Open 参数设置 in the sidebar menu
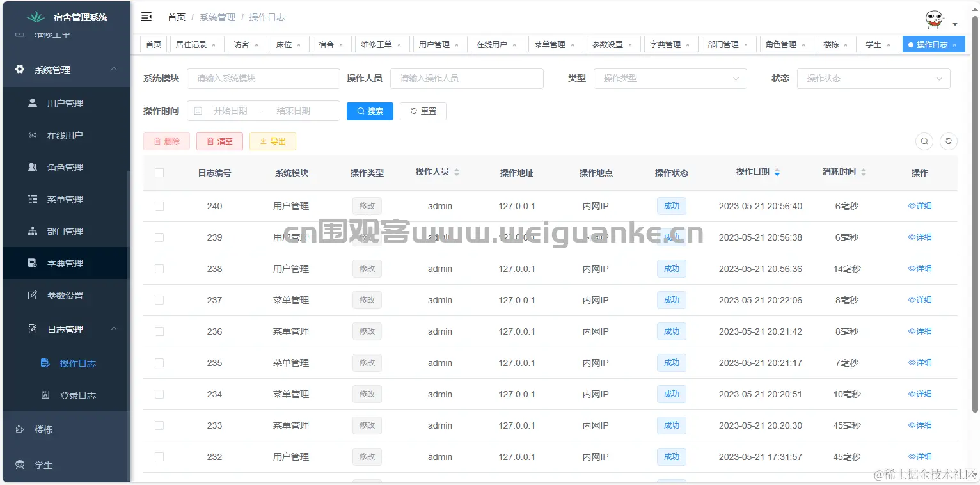Image resolution: width=980 pixels, height=485 pixels. [x=65, y=295]
